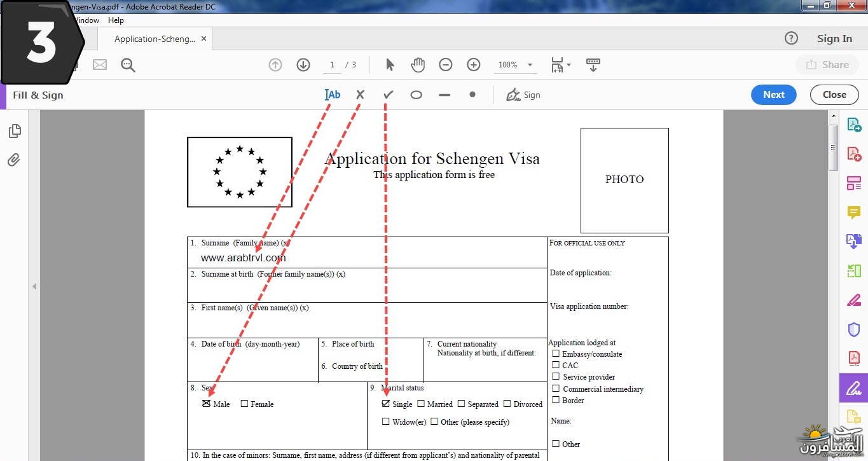Image resolution: width=868 pixels, height=461 pixels.
Task: Select the line (dash) tool
Action: coord(444,95)
